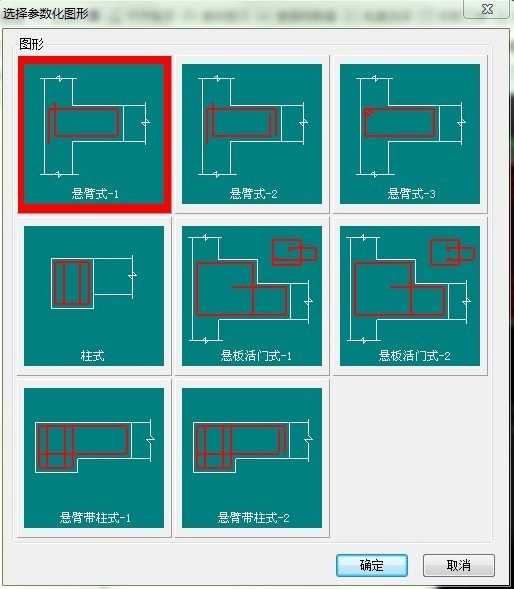Confirm selection with 确定 button
The image size is (514, 589).
click(x=372, y=565)
